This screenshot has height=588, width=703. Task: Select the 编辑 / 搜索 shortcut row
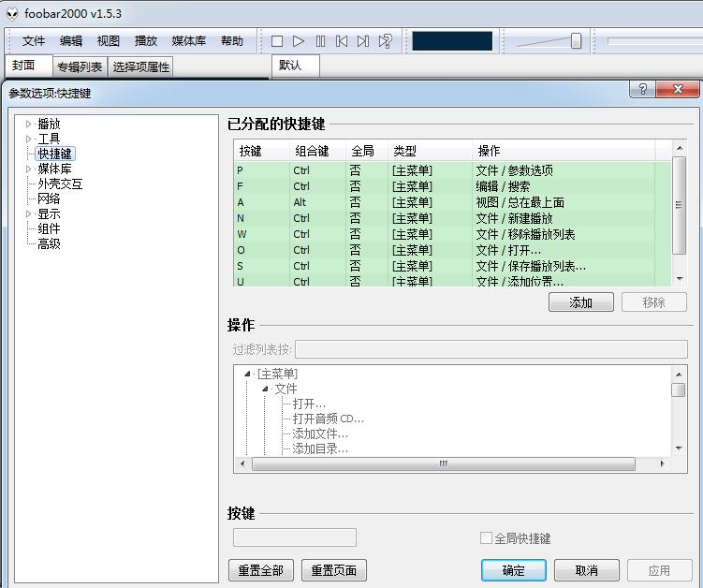click(x=452, y=186)
